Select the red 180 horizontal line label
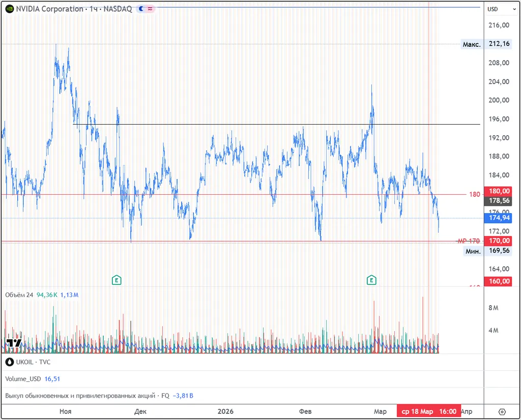 point(474,194)
